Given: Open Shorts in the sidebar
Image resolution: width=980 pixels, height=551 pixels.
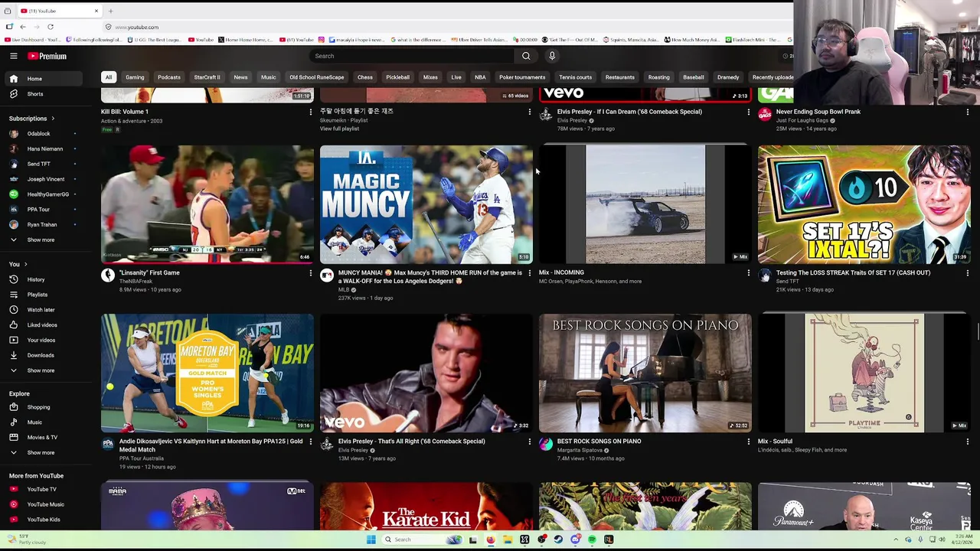Looking at the screenshot, I should pyautogui.click(x=43, y=94).
